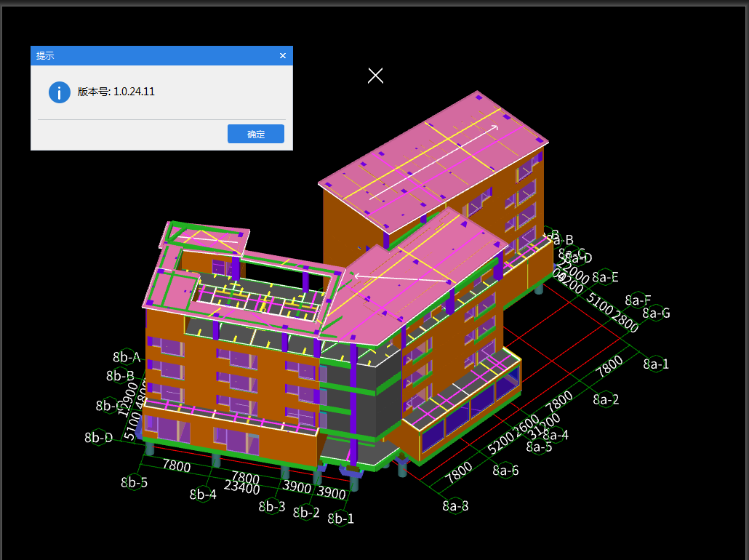Click the 确定 button in the prompt dialog
This screenshot has width=749, height=560.
[255, 134]
